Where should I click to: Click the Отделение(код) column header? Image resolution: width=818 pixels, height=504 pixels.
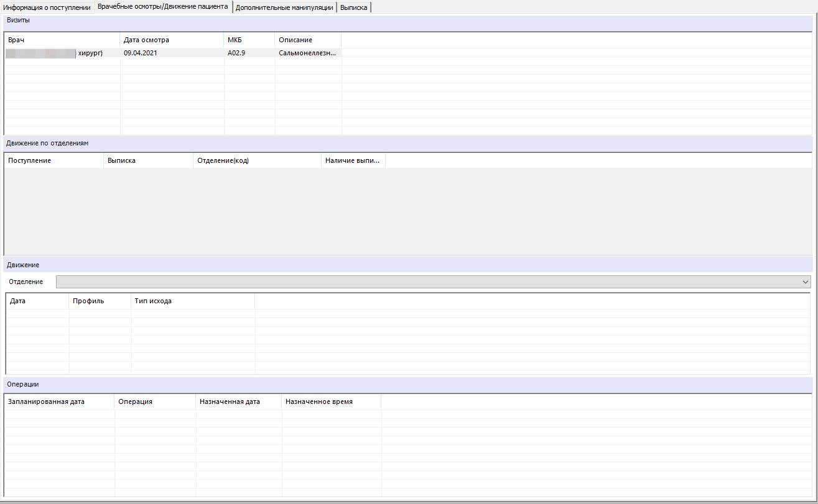[x=256, y=160]
